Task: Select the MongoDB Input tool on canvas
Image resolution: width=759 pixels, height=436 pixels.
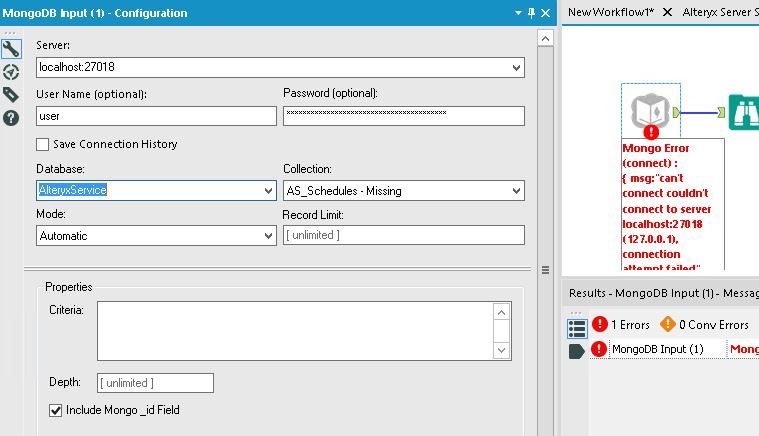Action: (651, 111)
